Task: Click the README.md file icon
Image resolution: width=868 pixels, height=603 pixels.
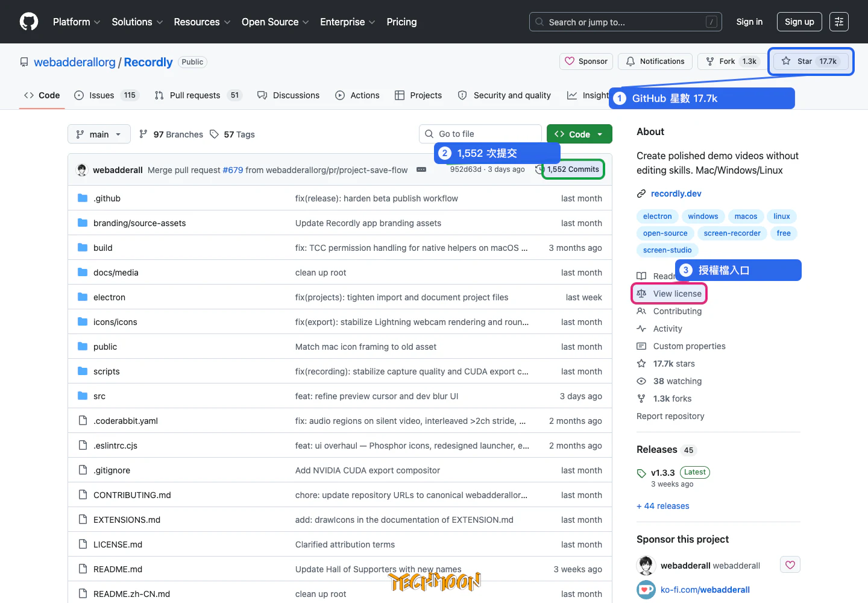Action: tap(83, 569)
